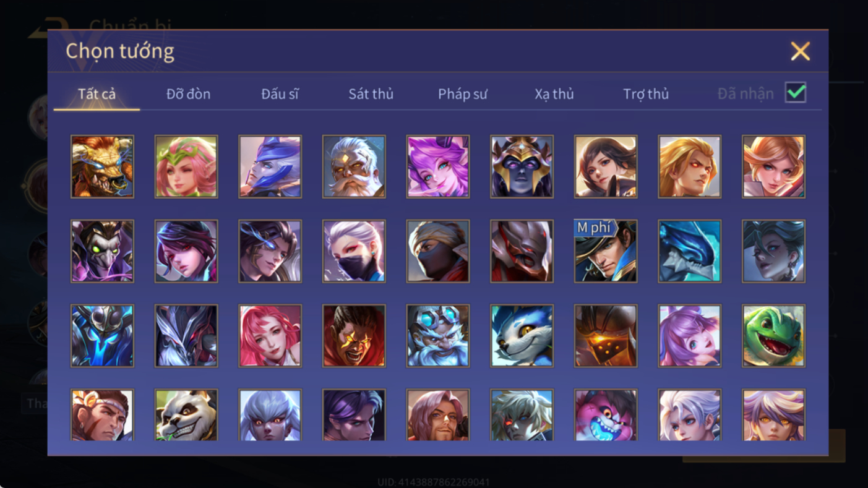Select the pink-haired elf with leaf crown

(186, 167)
